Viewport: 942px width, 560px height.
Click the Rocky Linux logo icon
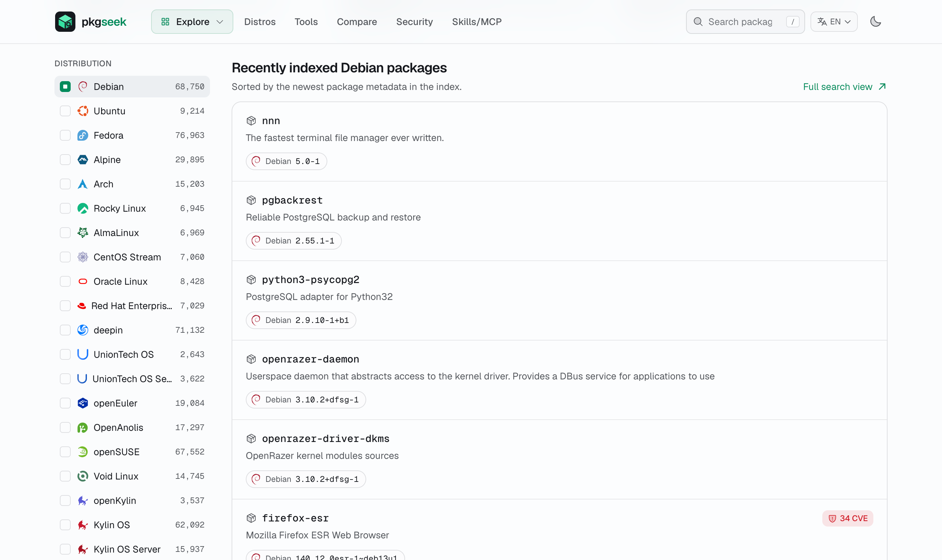tap(83, 208)
